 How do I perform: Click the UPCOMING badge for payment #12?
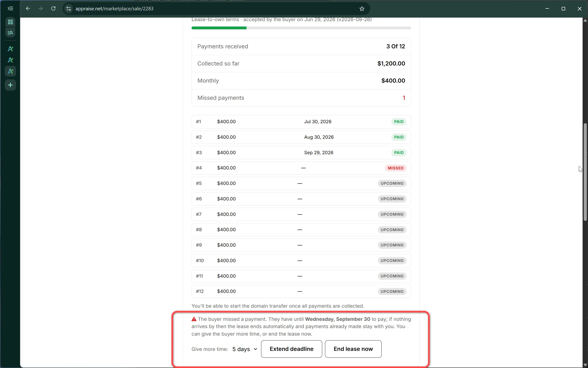pyautogui.click(x=392, y=291)
